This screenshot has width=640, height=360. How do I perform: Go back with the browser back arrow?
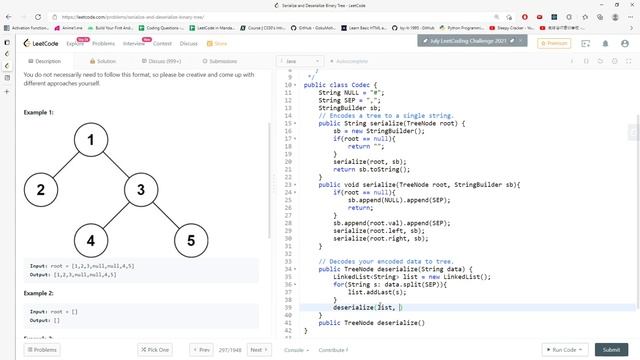[x=9, y=17]
